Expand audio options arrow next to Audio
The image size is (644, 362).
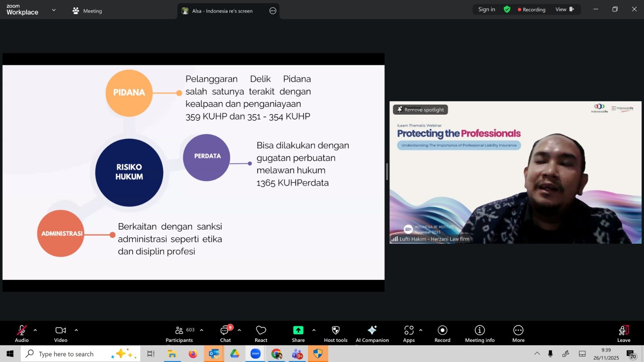[x=35, y=330]
